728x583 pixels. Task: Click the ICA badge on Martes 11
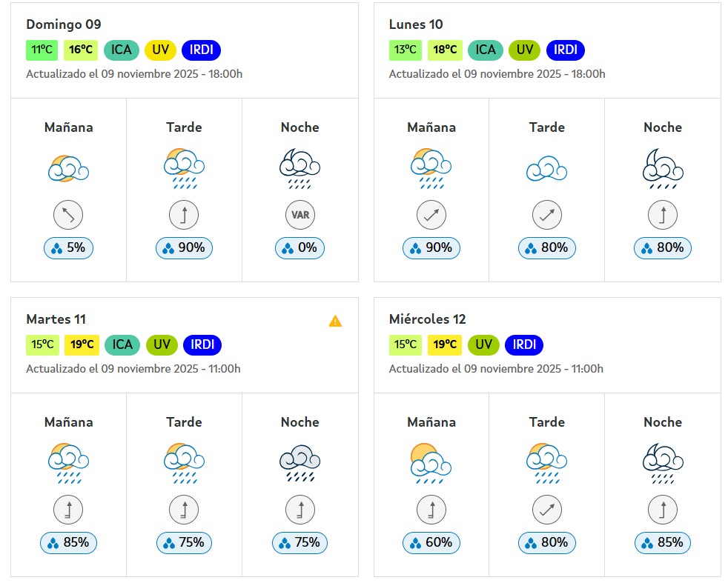click(122, 345)
